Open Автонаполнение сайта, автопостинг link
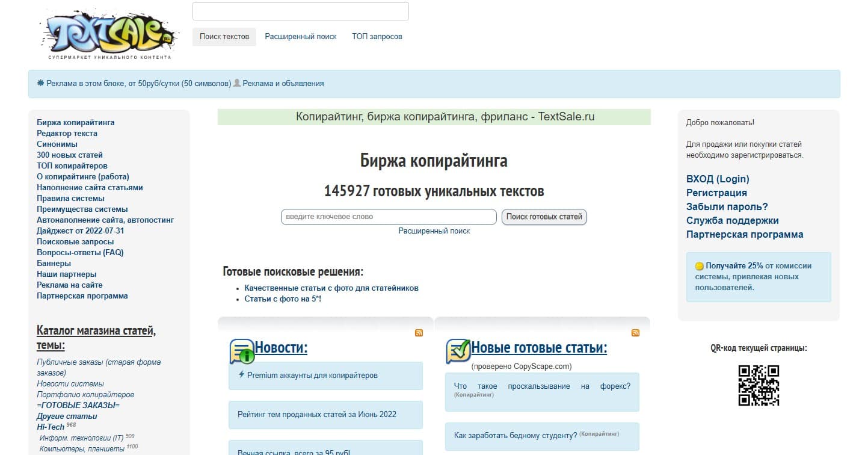Viewport: 868px width, 455px height. pyautogui.click(x=105, y=220)
